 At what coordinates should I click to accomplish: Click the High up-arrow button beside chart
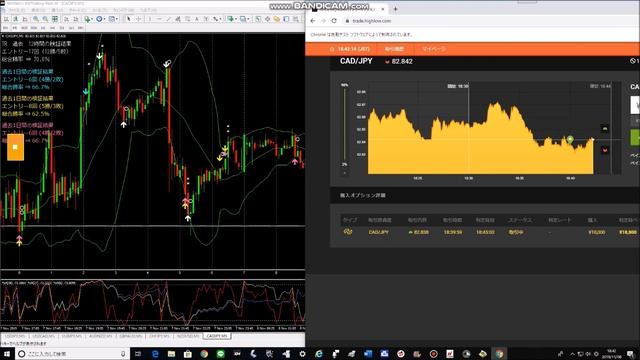605,129
